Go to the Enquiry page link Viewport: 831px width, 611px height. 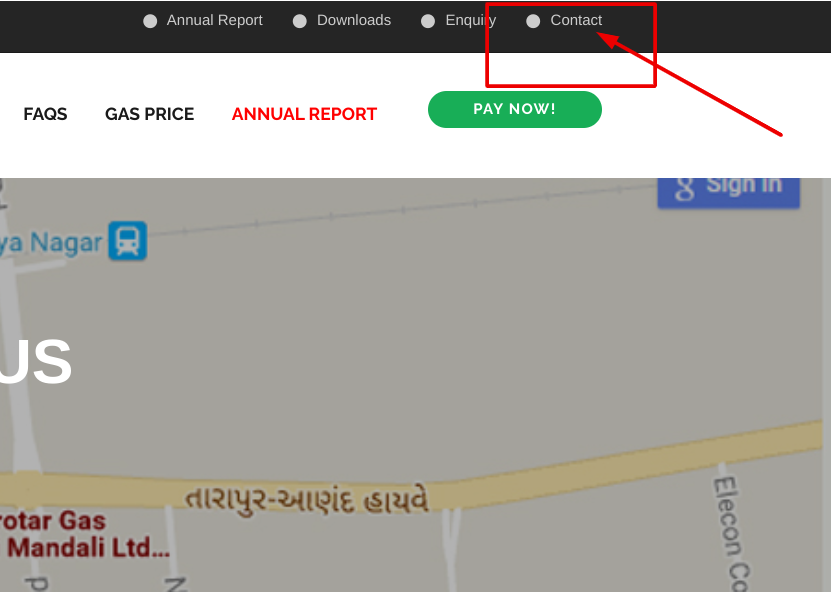[470, 20]
